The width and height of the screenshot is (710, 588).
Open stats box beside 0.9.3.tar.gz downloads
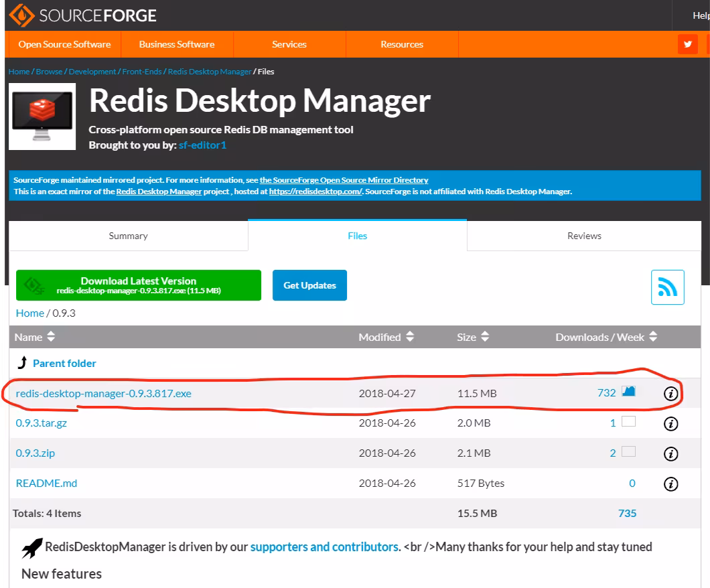pyautogui.click(x=628, y=421)
